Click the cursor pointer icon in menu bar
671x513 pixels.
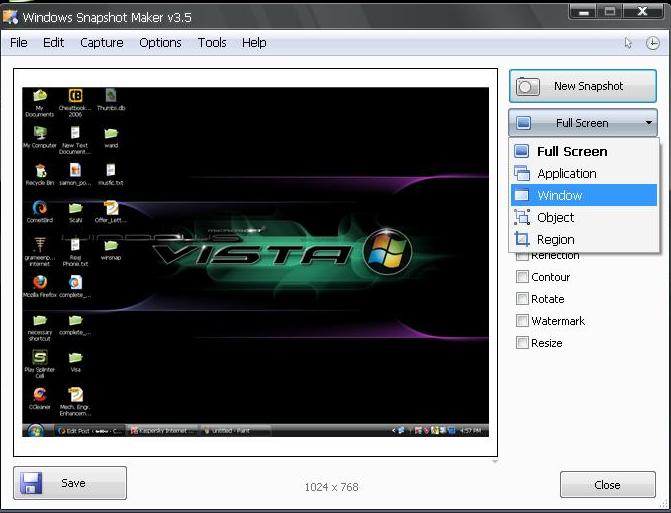click(628, 43)
